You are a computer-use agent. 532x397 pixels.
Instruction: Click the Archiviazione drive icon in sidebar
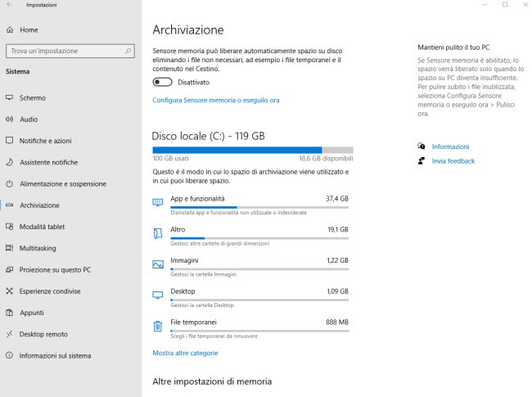click(x=10, y=205)
